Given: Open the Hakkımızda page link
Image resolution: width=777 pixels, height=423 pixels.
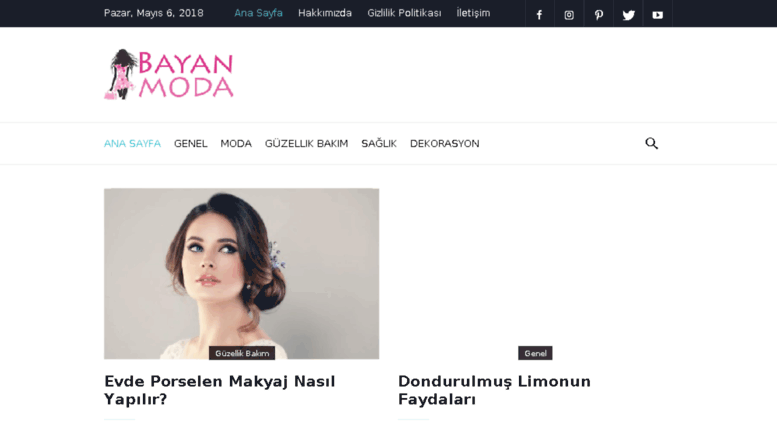Looking at the screenshot, I should pyautogui.click(x=325, y=13).
